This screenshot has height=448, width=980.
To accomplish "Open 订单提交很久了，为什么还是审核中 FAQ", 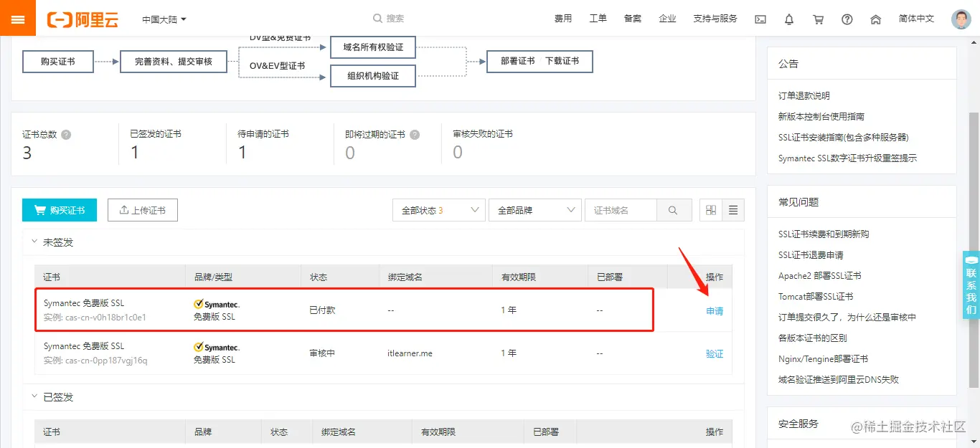I will [847, 317].
